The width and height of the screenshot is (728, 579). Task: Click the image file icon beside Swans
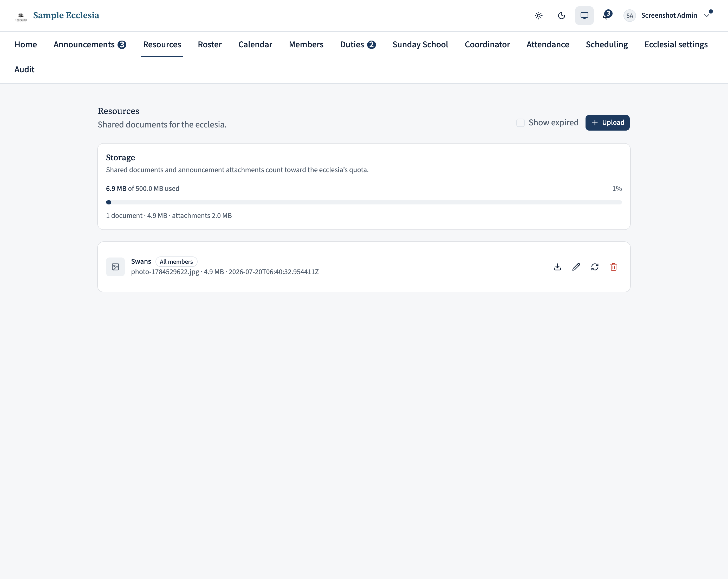click(x=115, y=267)
